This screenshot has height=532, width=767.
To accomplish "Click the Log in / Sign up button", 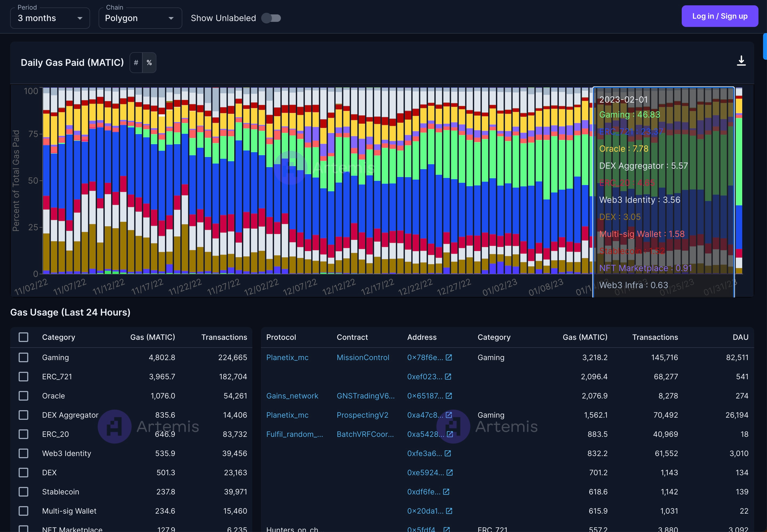I will 720,16.
